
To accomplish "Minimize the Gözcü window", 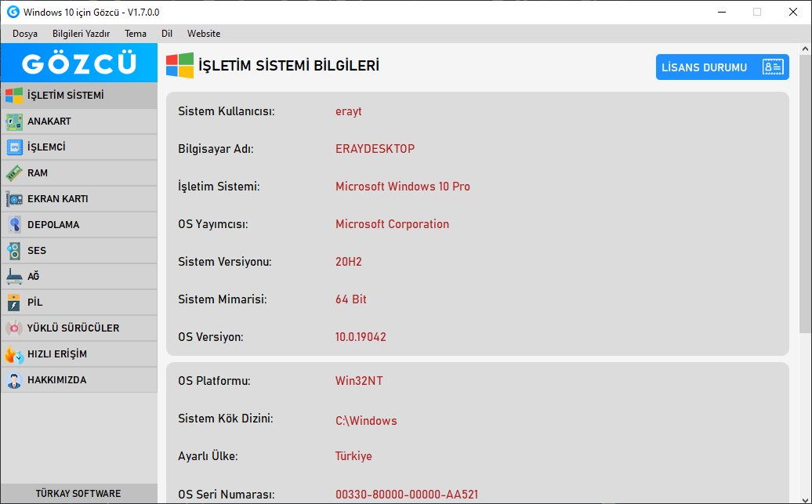I will pyautogui.click(x=722, y=12).
